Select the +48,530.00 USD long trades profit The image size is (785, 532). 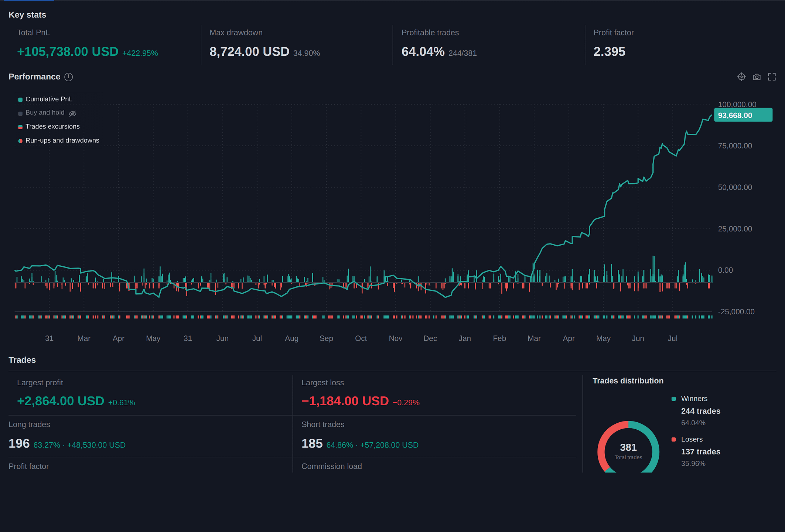coord(96,445)
